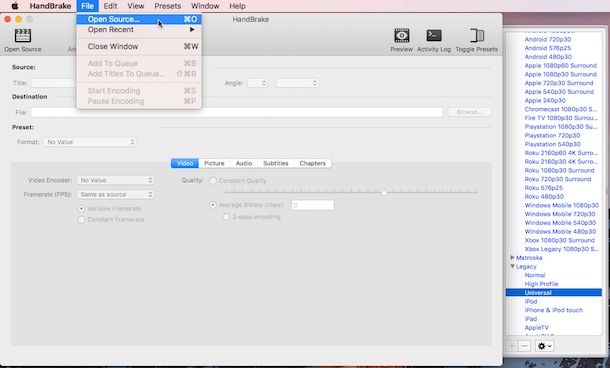The height and width of the screenshot is (368, 610).
Task: Select the AppleTV preset
Action: coord(536,328)
